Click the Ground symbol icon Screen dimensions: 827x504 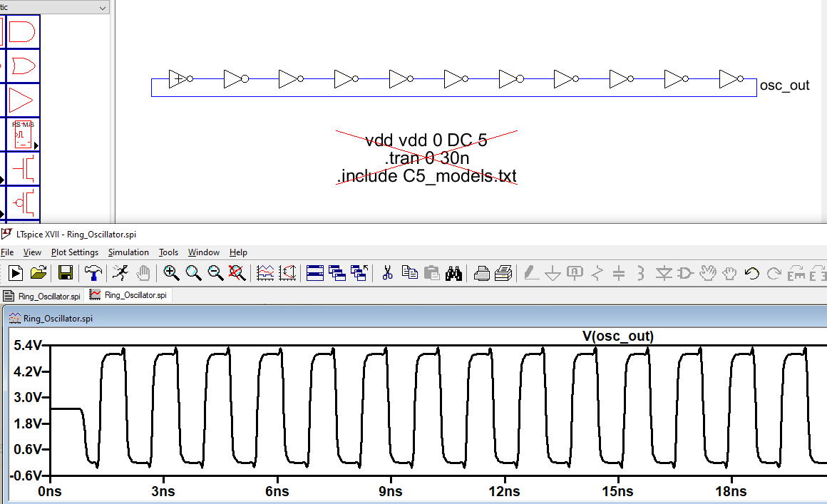click(x=553, y=273)
